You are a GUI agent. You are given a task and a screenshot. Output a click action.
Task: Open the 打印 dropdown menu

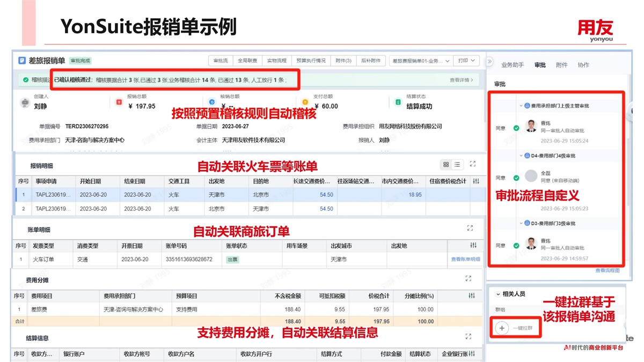click(466, 61)
